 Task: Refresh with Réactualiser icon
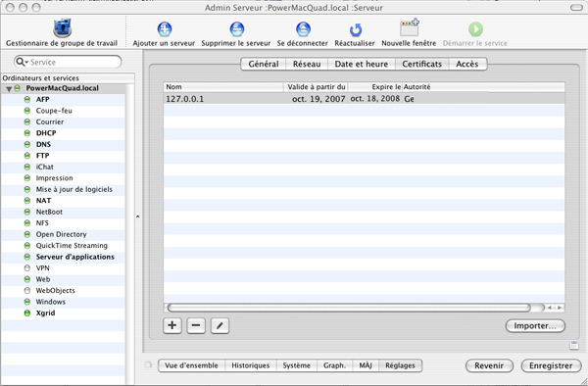(355, 30)
